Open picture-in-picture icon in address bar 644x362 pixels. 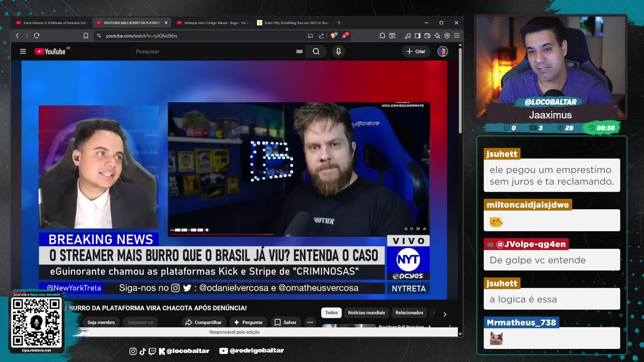pos(310,36)
